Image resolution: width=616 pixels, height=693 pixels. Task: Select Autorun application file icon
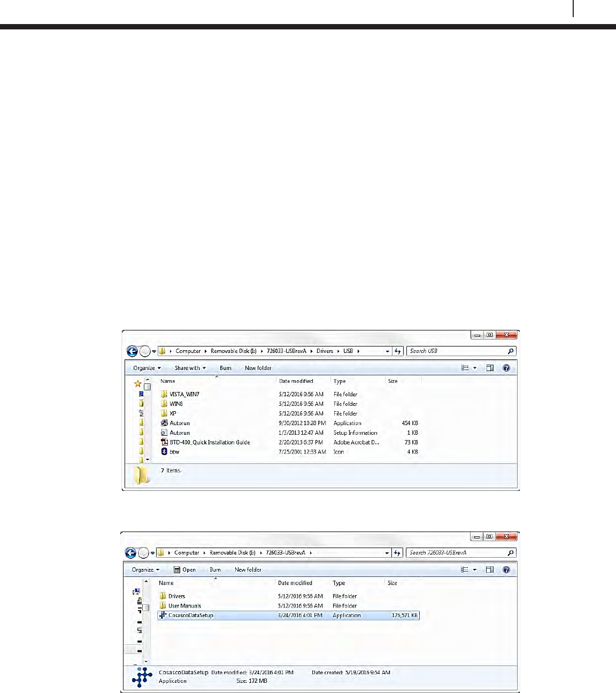(164, 423)
